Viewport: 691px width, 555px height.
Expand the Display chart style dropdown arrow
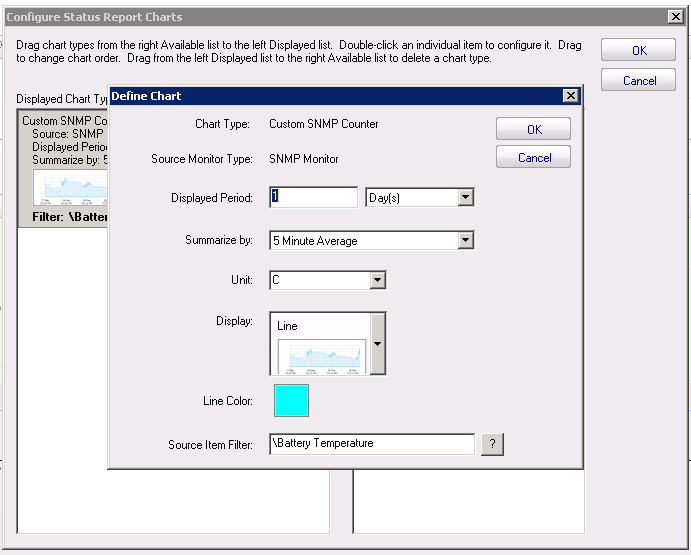point(377,343)
